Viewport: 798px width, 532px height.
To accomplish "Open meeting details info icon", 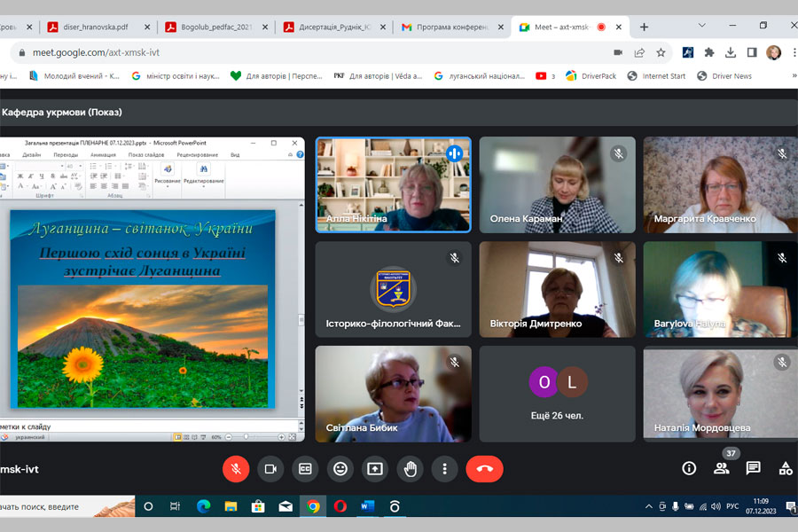I will (689, 468).
